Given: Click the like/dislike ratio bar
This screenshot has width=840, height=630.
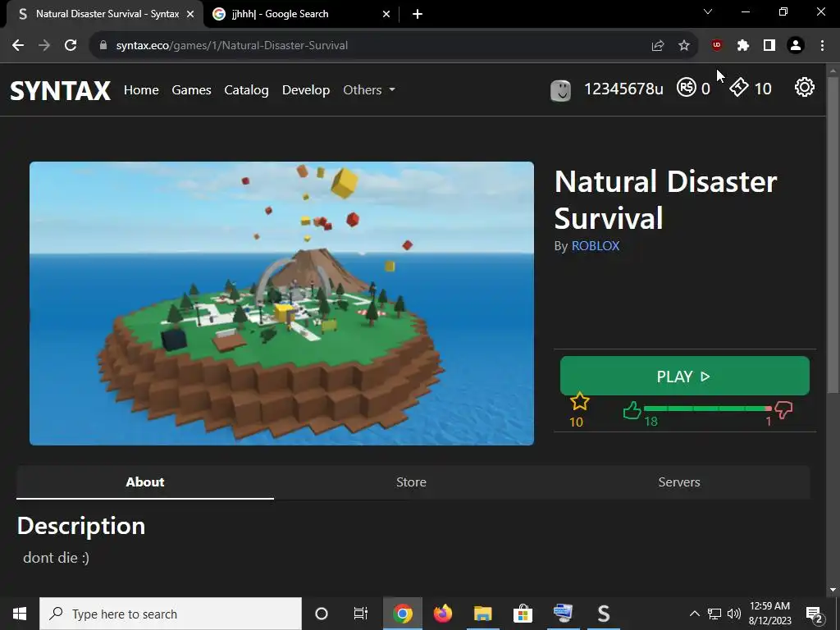Looking at the screenshot, I should pyautogui.click(x=707, y=409).
